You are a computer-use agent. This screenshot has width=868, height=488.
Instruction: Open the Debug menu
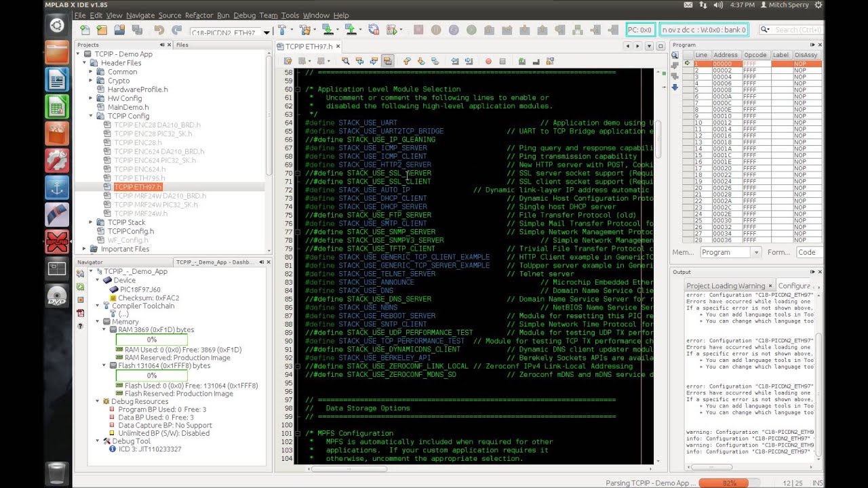pos(245,15)
